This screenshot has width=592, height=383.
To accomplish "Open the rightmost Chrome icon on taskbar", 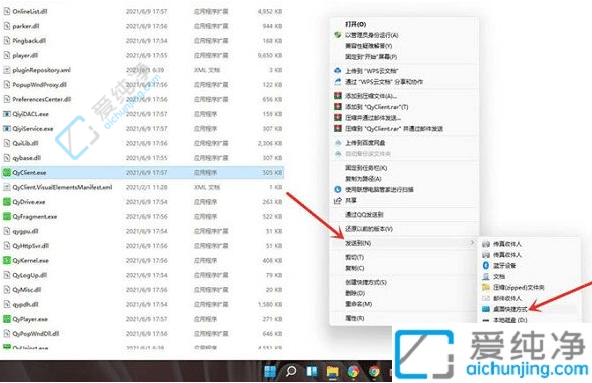I will [374, 371].
